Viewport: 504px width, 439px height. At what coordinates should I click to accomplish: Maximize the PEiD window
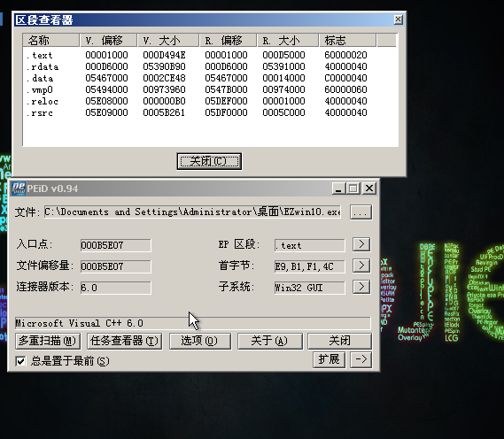pos(353,189)
